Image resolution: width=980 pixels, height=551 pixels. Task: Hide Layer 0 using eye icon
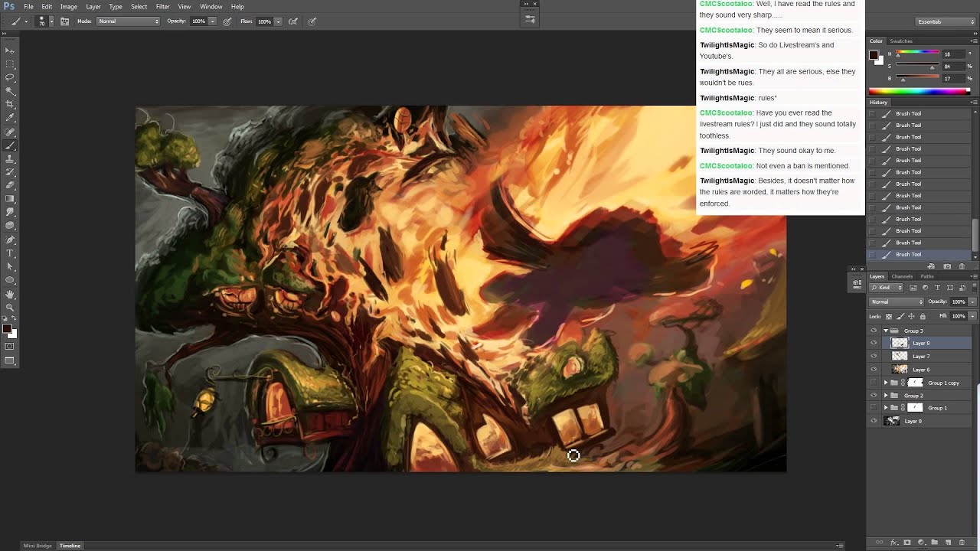pos(874,421)
